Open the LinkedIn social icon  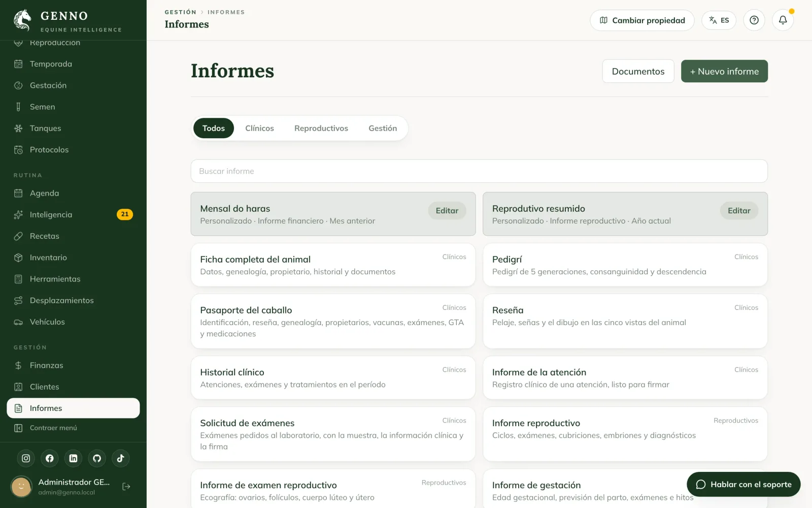[73, 458]
